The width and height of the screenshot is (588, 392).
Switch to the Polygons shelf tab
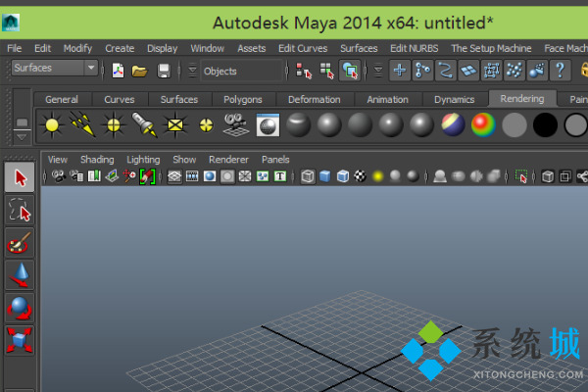pos(241,99)
